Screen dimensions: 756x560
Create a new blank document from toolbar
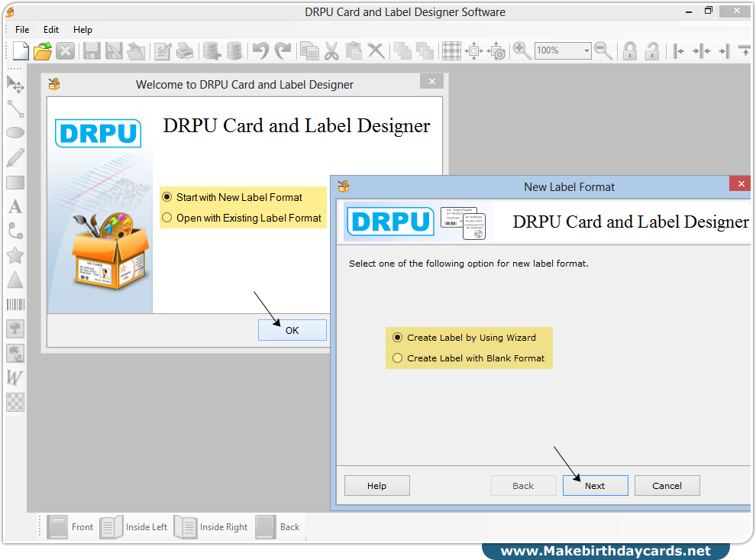pyautogui.click(x=21, y=50)
